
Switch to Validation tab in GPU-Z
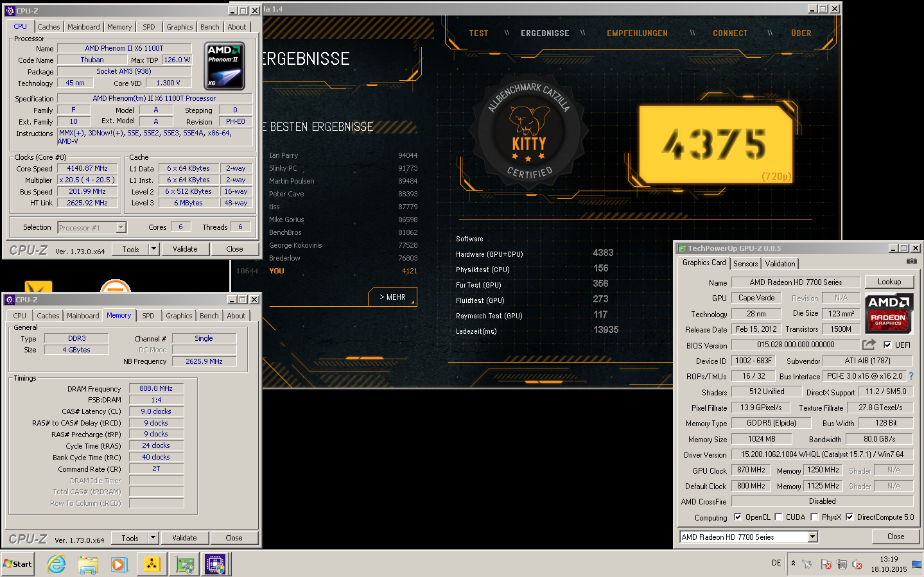tap(780, 264)
